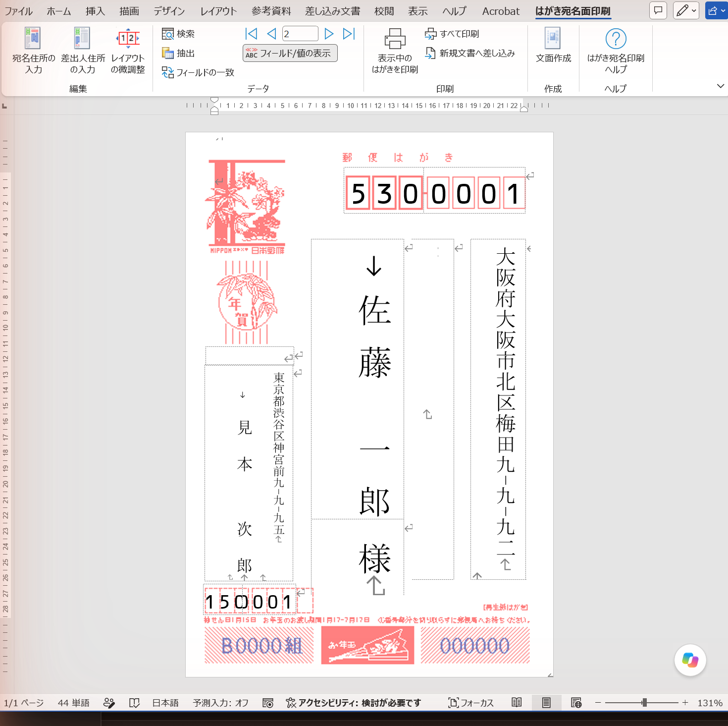This screenshot has width=728, height=726.
Task: Click the 1/1 ページ page indicator
Action: coord(24,703)
